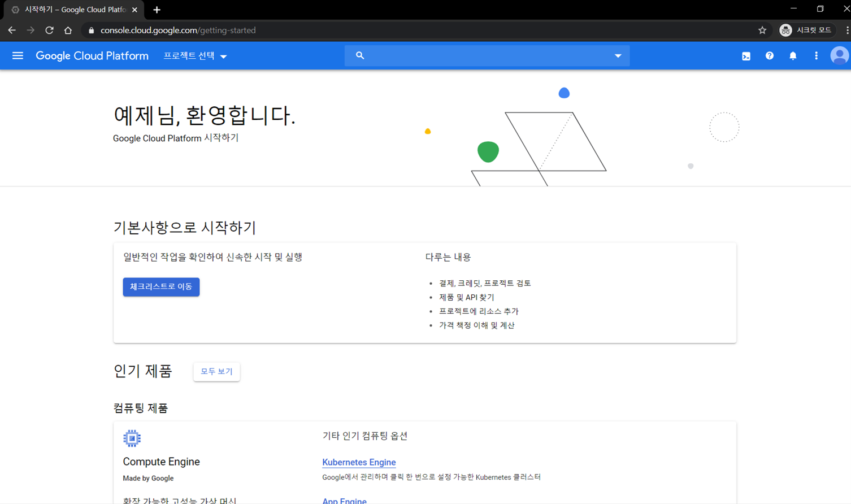Open the App Engine link
Screen dimensions: 851x504
[x=344, y=501]
